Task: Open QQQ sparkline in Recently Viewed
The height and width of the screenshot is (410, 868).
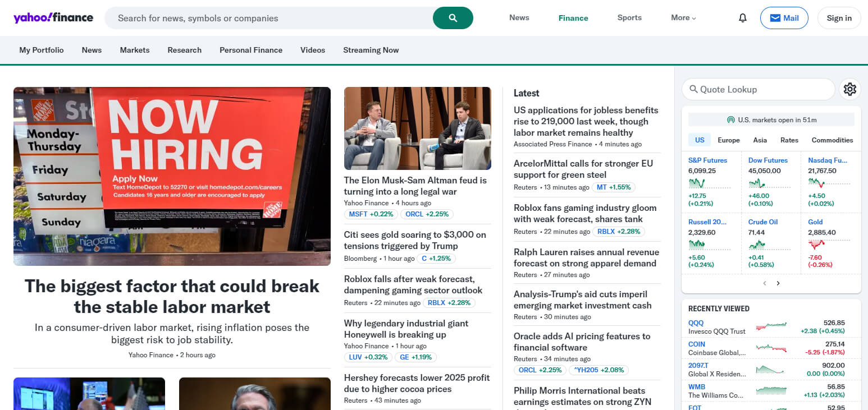Action: click(771, 325)
